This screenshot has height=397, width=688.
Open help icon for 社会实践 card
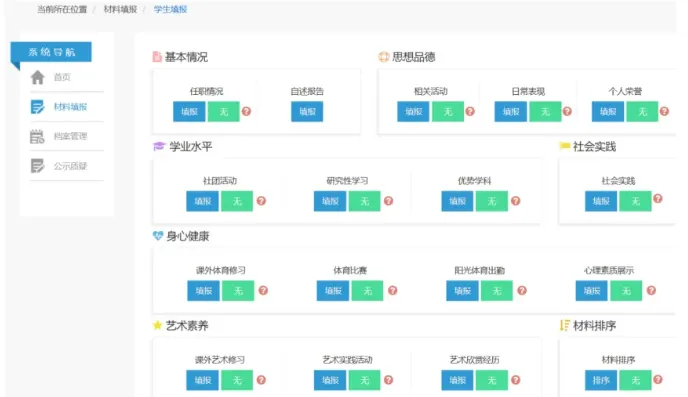(658, 198)
